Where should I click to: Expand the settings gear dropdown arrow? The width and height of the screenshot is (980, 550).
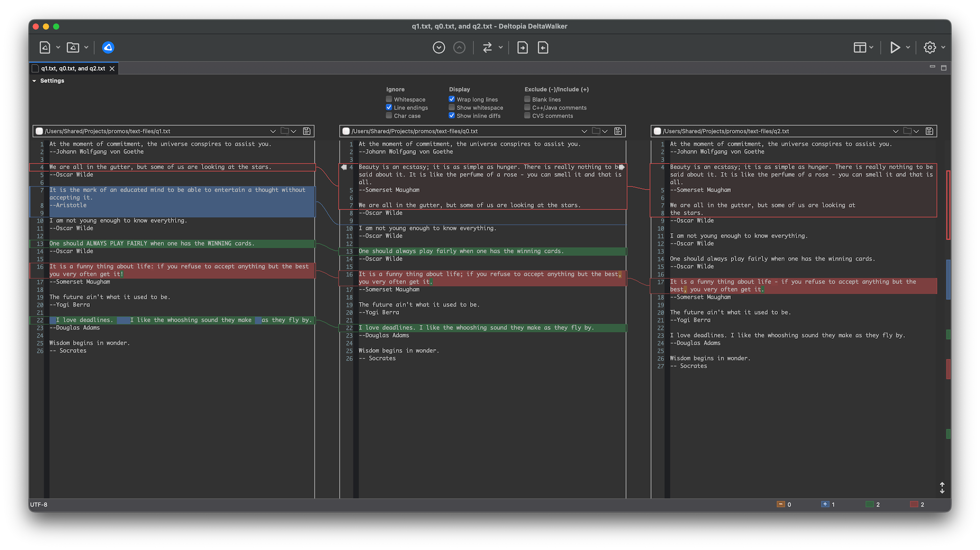point(943,47)
